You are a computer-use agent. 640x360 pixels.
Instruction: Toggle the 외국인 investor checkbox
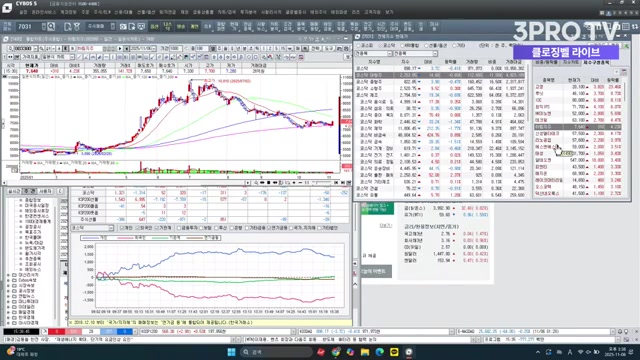point(138,228)
